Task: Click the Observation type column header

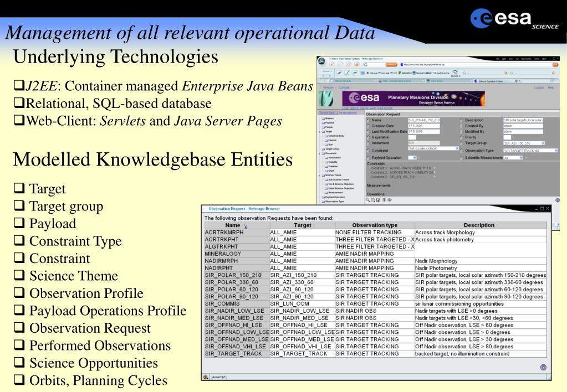Action: (375, 225)
